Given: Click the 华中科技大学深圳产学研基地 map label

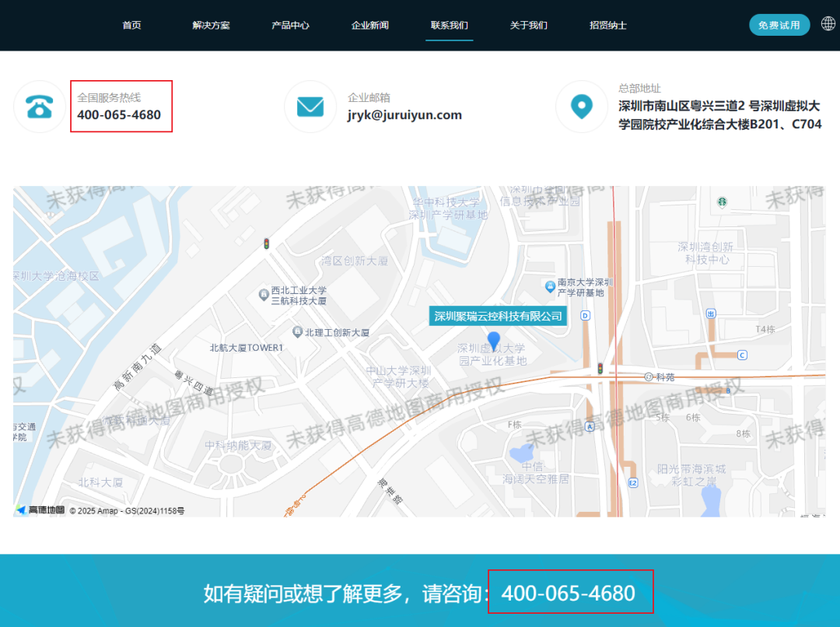Looking at the screenshot, I should click(448, 208).
